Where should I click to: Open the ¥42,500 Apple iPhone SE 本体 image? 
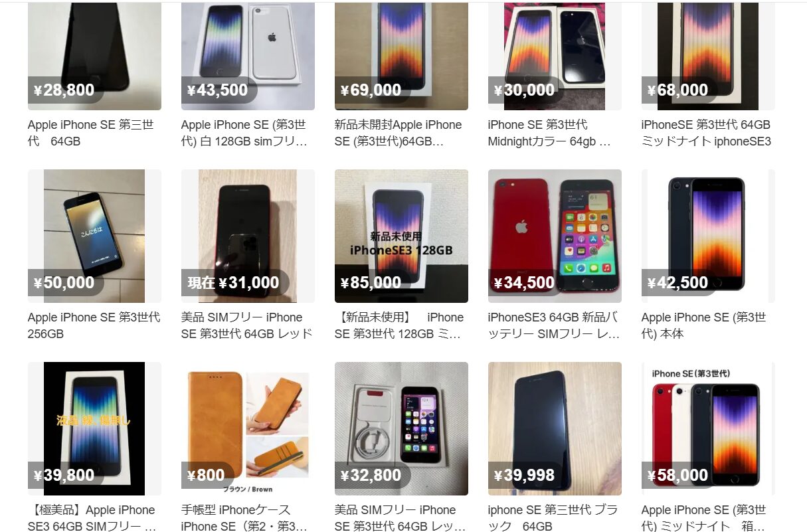click(x=708, y=236)
